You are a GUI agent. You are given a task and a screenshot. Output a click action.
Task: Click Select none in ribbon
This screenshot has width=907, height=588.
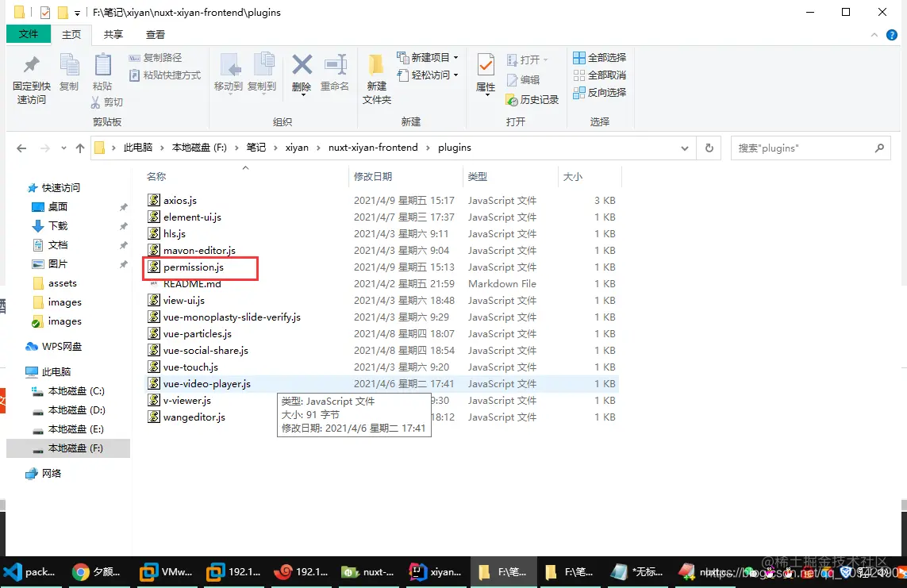coord(600,75)
